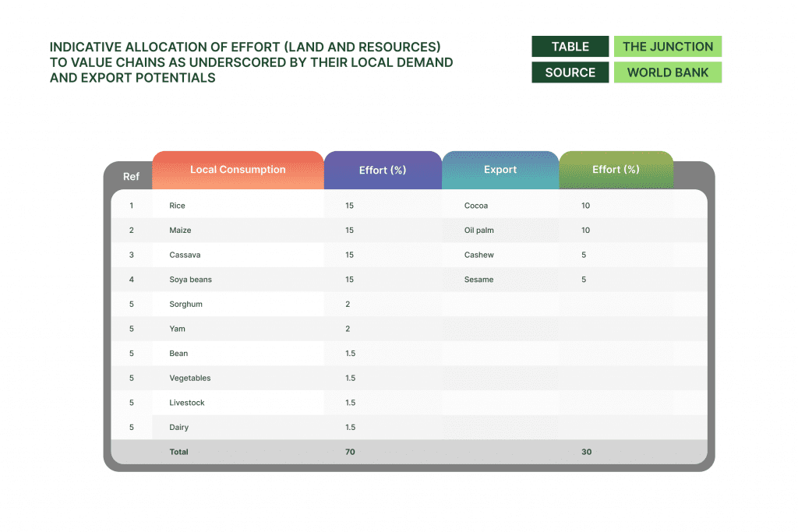Click the Soya beans cell

tap(190, 279)
